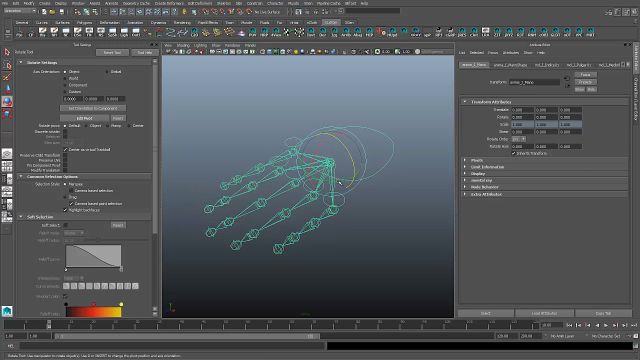Select World axis orientation
The width and height of the screenshot is (640, 360).
click(x=65, y=78)
